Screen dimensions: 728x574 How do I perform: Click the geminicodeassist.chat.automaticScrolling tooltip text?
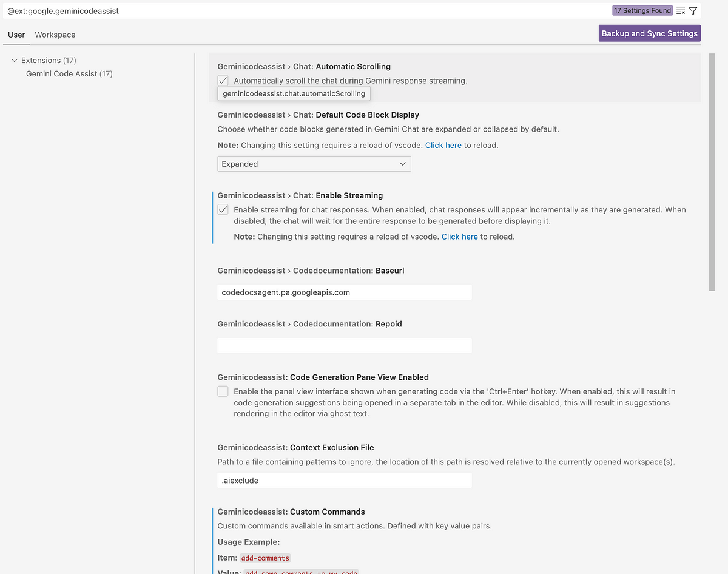pos(294,94)
